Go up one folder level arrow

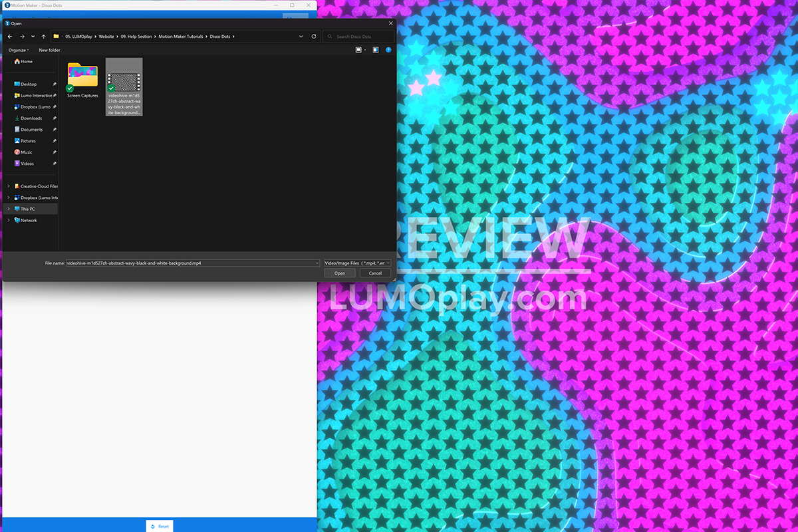[43, 37]
